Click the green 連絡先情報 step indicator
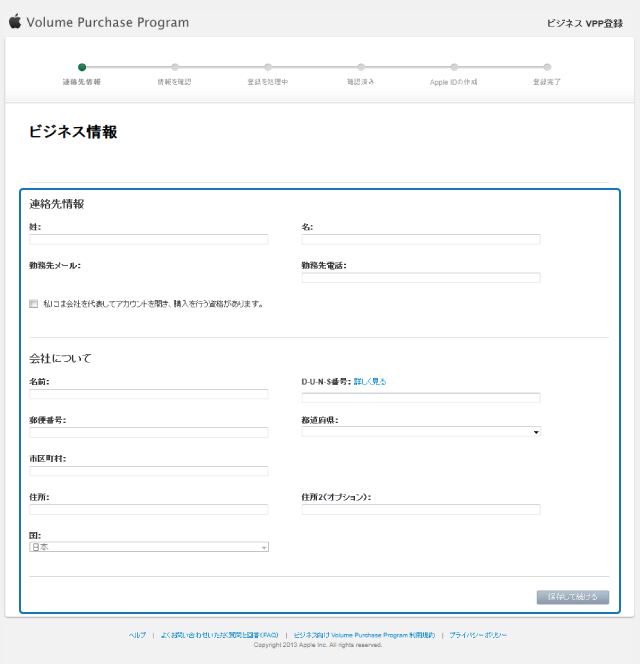This screenshot has height=664, width=640. [x=82, y=67]
